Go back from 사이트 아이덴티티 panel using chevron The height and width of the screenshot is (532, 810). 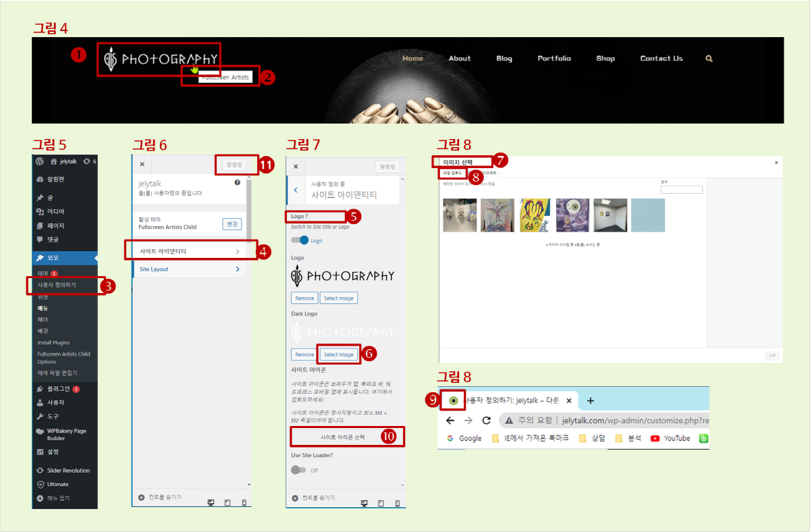click(x=296, y=190)
